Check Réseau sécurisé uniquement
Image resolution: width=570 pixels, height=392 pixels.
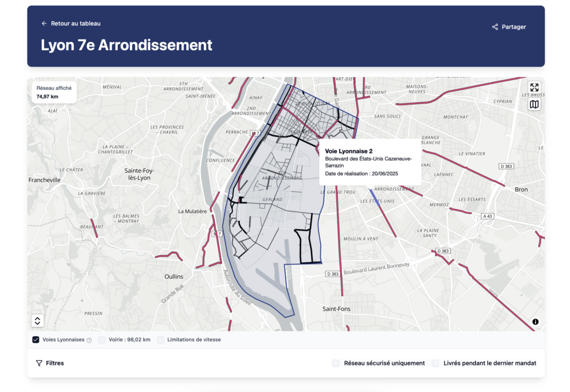coord(336,363)
